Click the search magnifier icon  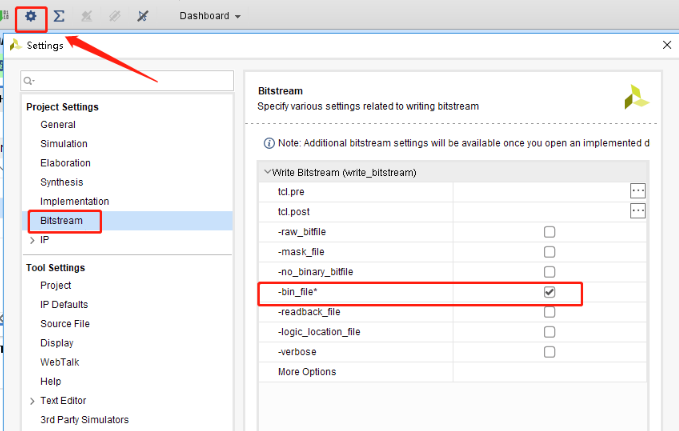coord(29,80)
